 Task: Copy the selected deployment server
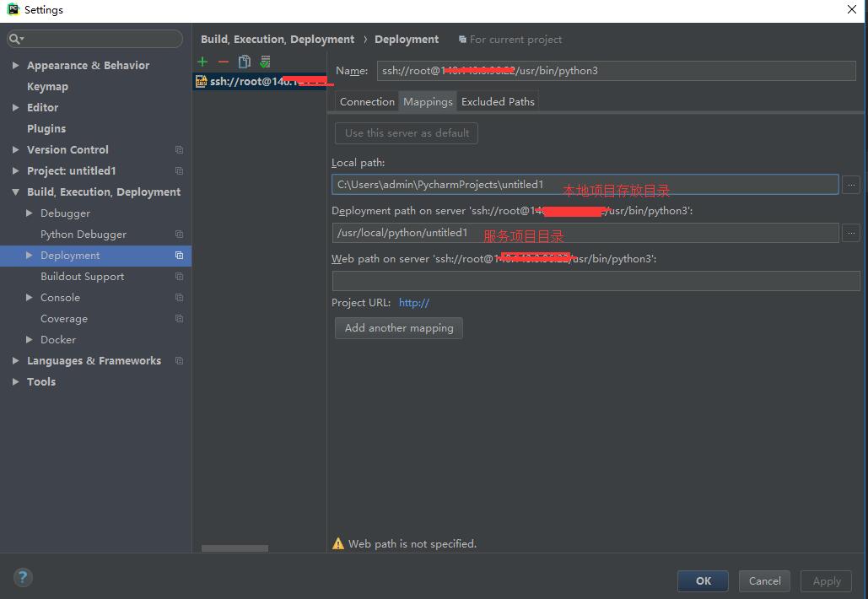[x=244, y=62]
